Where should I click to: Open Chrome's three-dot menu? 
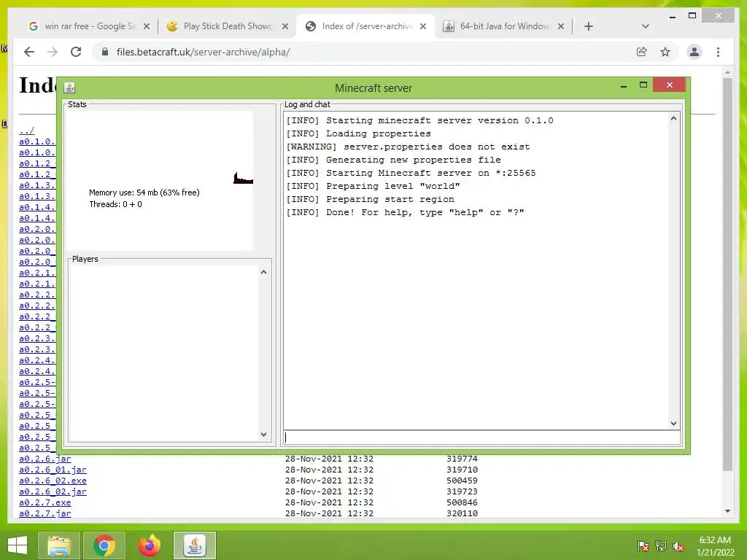[718, 52]
